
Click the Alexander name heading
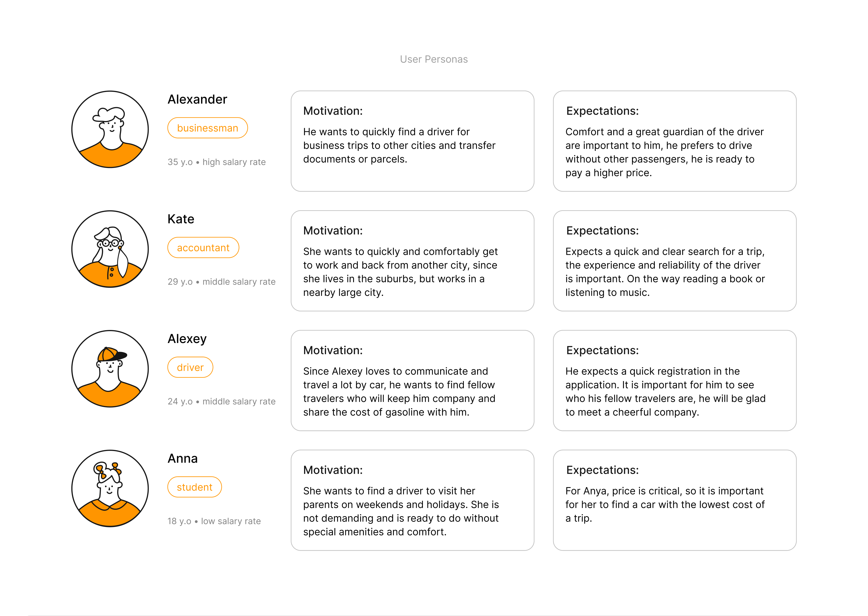(x=197, y=99)
